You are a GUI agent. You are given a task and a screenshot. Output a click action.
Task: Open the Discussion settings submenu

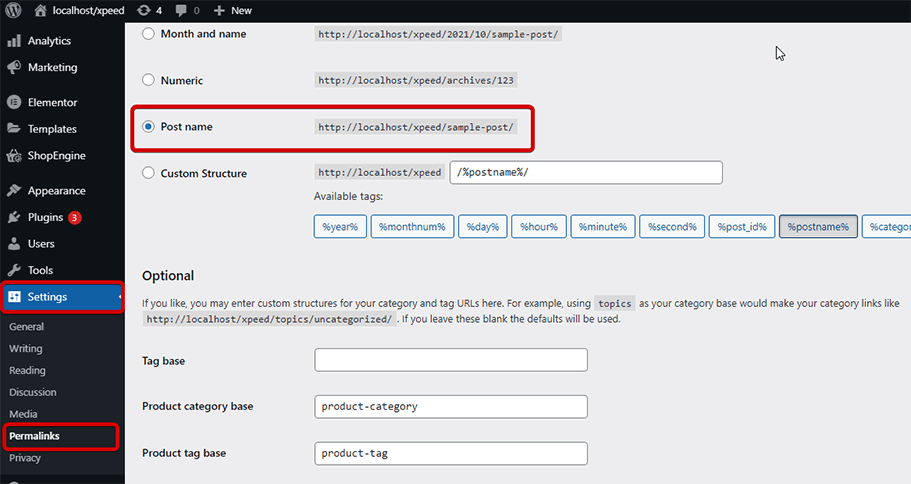(33, 392)
